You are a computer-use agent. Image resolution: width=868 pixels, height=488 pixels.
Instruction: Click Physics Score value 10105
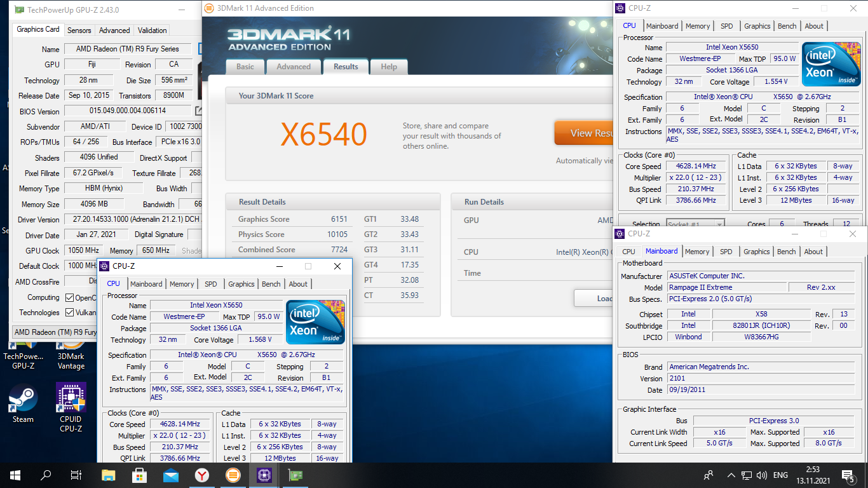pos(337,234)
